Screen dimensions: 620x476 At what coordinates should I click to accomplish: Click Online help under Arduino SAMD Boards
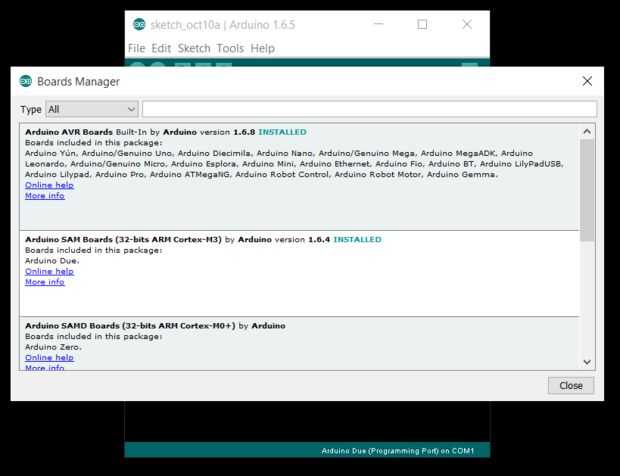tap(49, 357)
